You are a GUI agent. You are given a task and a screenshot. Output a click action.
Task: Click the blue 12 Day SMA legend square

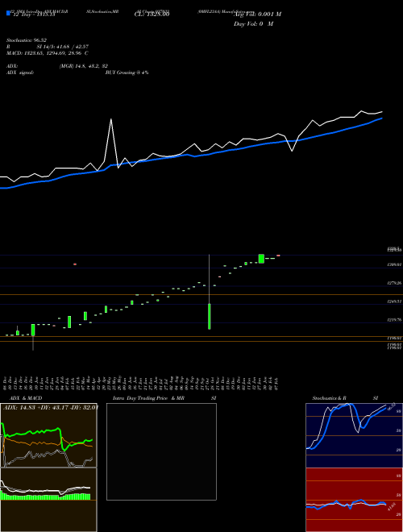(8, 14)
